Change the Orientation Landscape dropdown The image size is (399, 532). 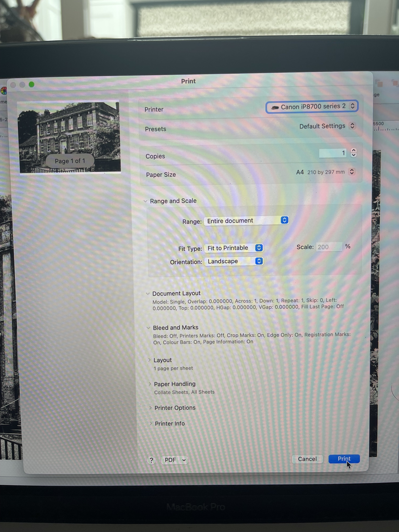click(x=234, y=261)
